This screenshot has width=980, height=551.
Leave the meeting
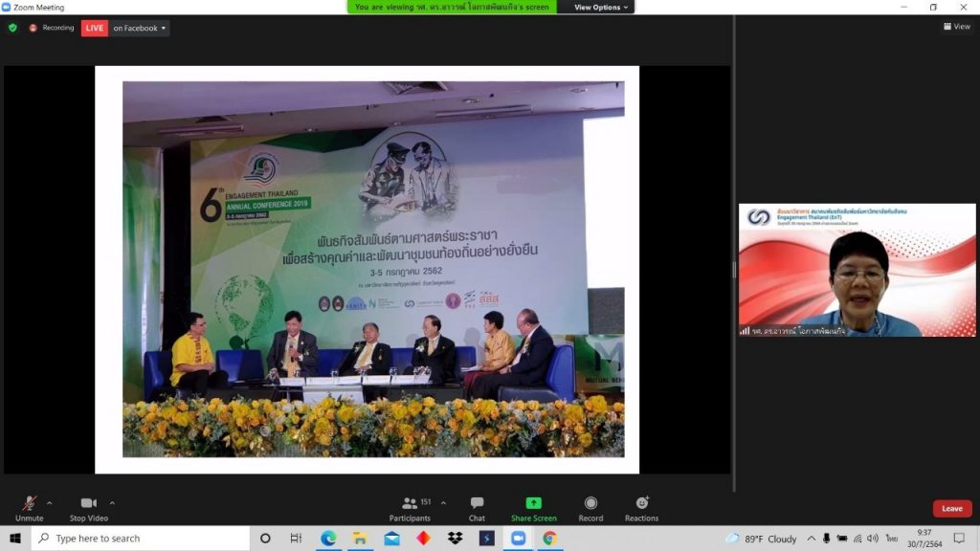click(952, 509)
